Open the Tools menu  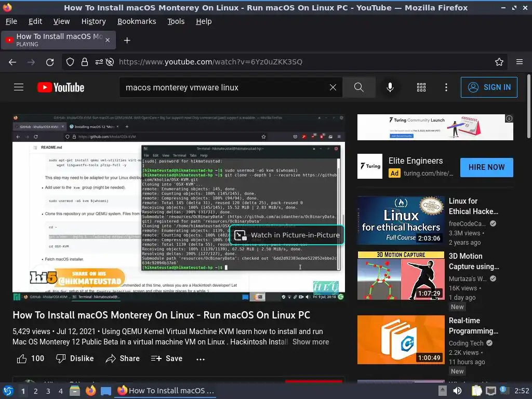(x=176, y=21)
